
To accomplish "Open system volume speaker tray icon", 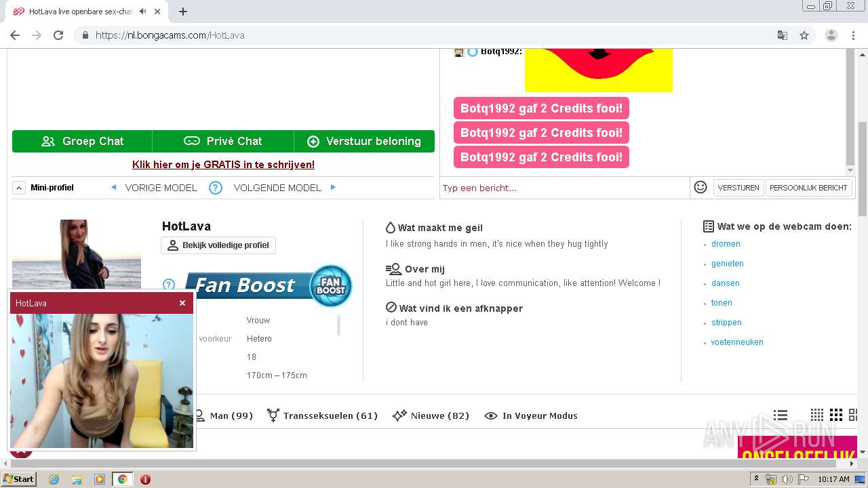I will pos(787,479).
